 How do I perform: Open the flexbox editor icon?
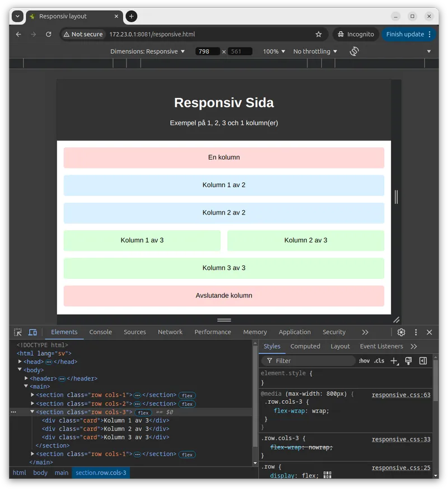[x=328, y=475]
